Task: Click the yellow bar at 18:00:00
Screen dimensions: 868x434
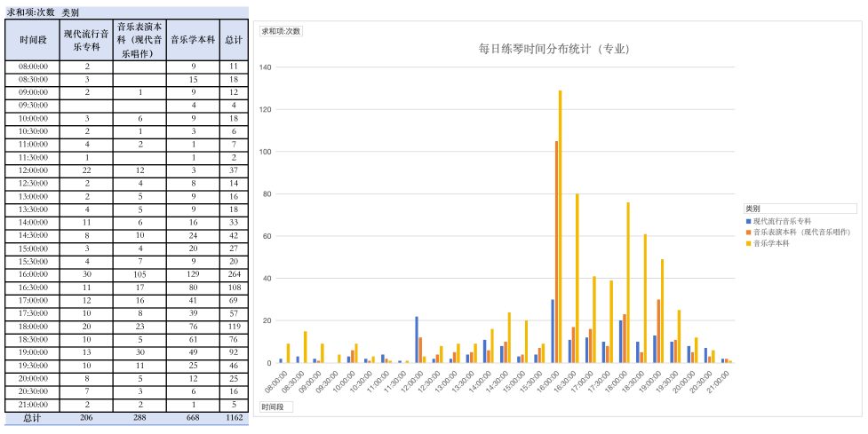Action: pyautogui.click(x=628, y=282)
